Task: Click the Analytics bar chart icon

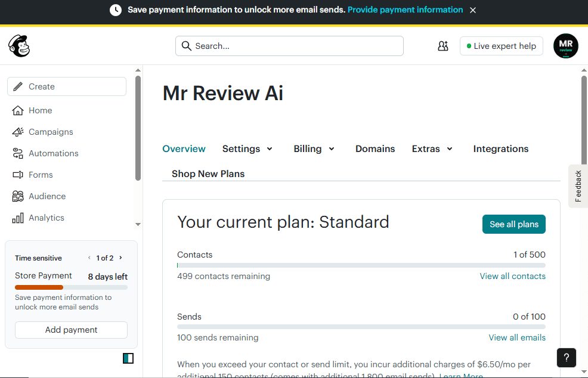Action: click(x=18, y=218)
